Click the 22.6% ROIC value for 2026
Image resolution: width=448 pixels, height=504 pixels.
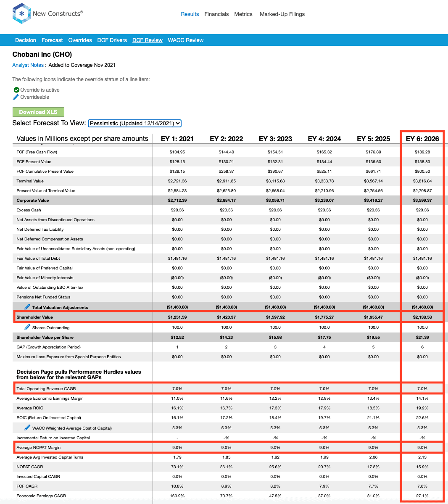pyautogui.click(x=422, y=417)
